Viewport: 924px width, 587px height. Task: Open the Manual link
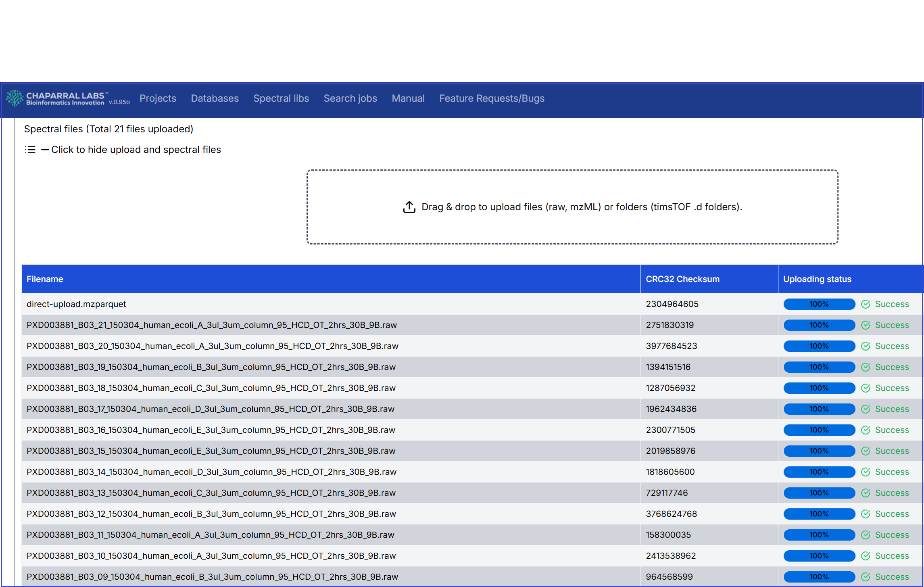point(408,98)
